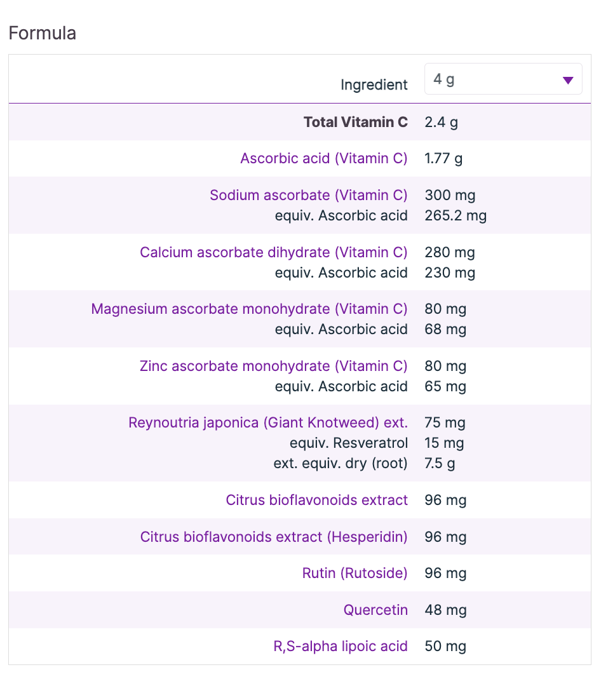Click the 1.77 g ascorbic acid amount
This screenshot has height=700, width=601.
coord(443,158)
